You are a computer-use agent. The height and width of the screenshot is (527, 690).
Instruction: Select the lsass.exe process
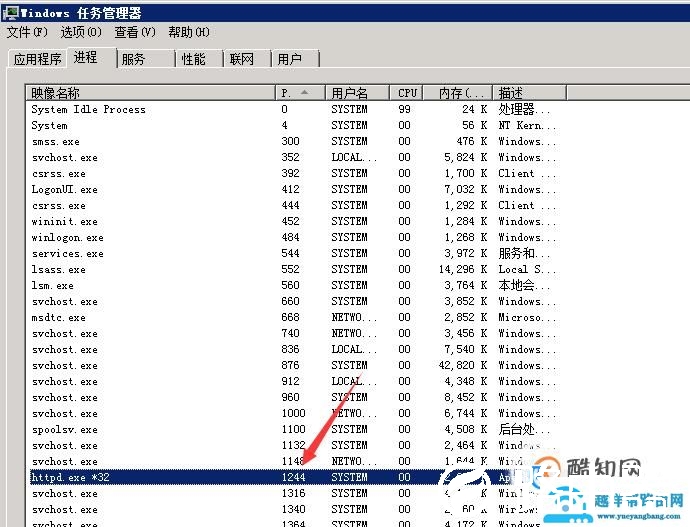pos(295,269)
